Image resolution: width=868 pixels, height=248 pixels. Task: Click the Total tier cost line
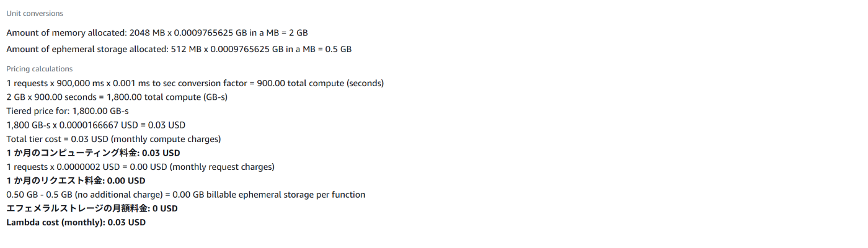113,139
